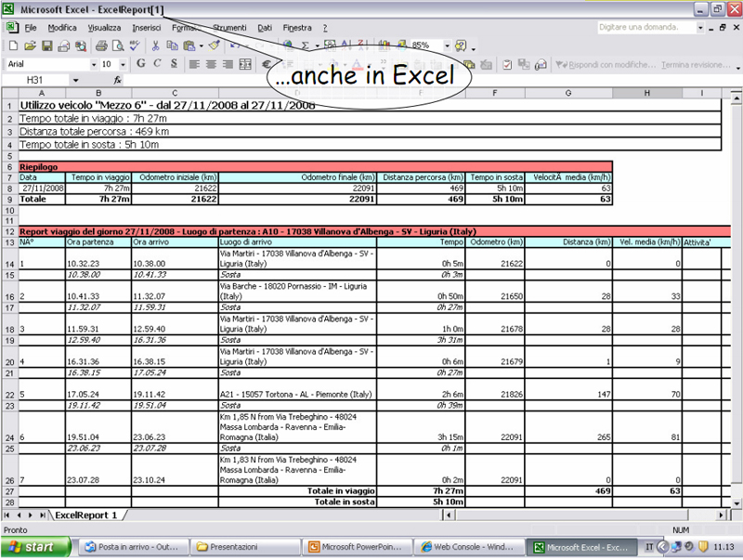Click the 'Digitare una domanda' help field
Viewport: 743px width, 560px height.
click(x=645, y=28)
